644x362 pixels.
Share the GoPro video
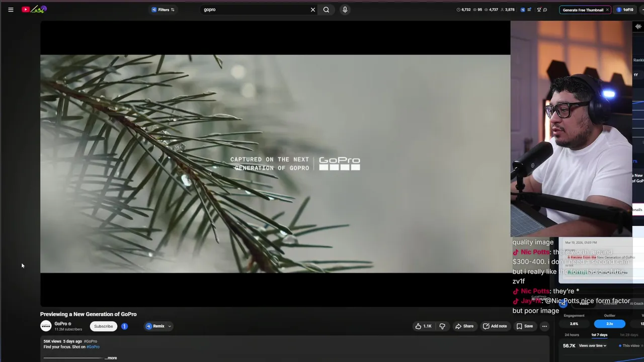[x=464, y=326]
